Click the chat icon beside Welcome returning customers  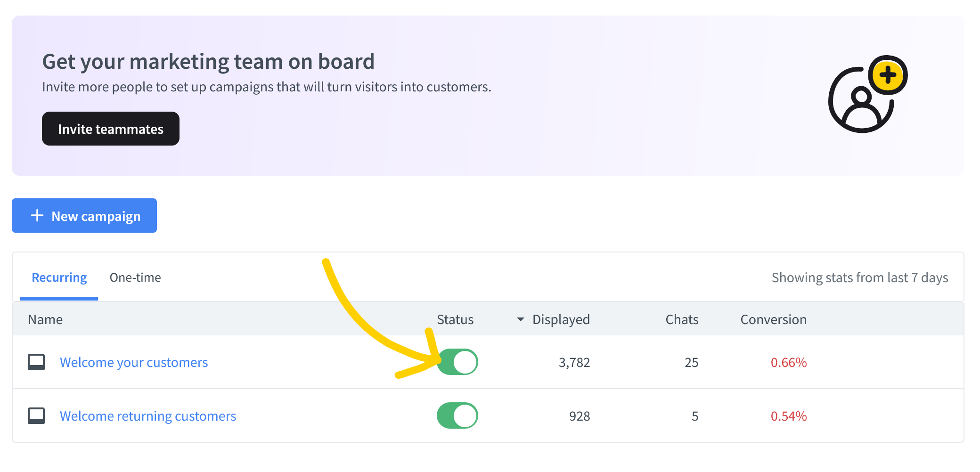pyautogui.click(x=36, y=416)
